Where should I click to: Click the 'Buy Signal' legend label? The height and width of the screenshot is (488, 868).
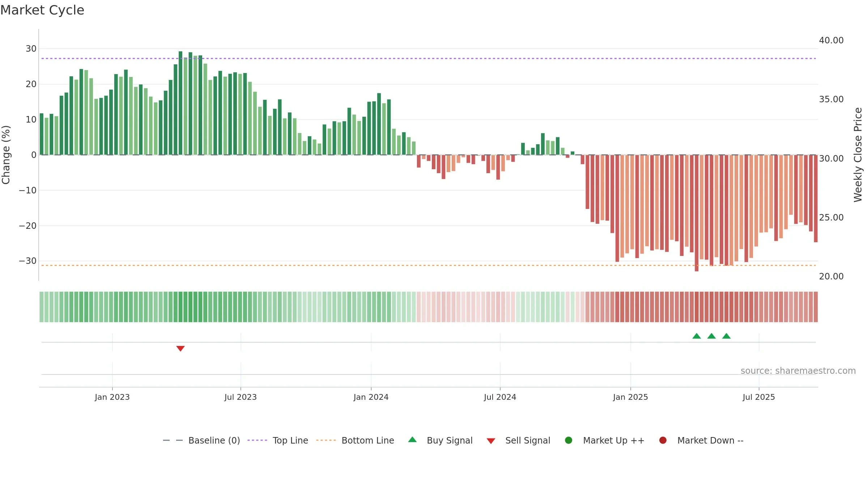[x=450, y=441]
